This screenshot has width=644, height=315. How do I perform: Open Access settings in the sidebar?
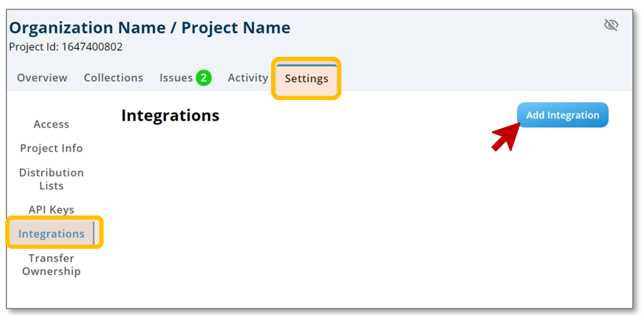pyautogui.click(x=52, y=124)
